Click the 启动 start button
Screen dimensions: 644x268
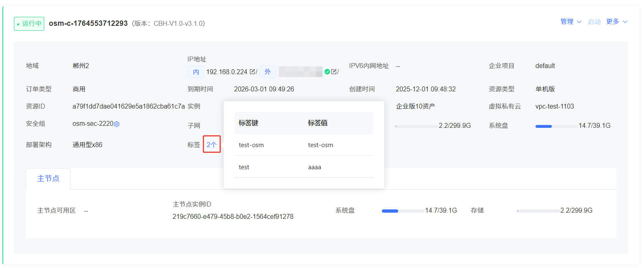594,22
